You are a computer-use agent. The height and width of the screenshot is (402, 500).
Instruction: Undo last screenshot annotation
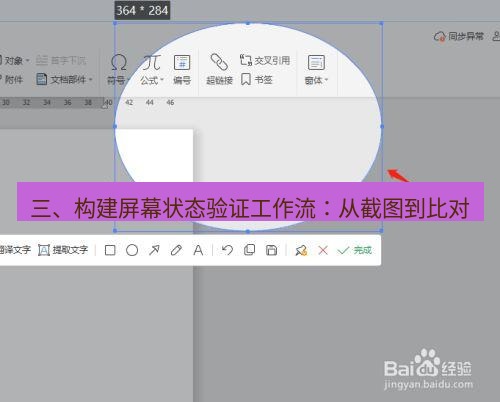227,250
